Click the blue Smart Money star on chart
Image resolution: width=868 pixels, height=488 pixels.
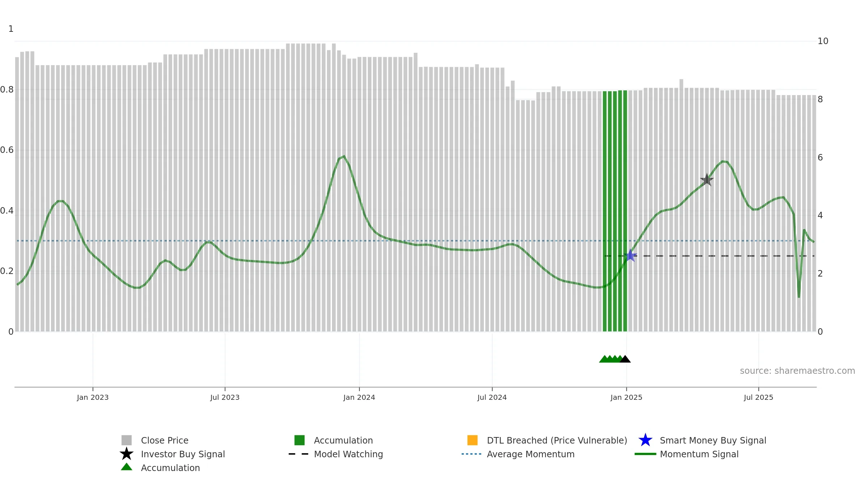(x=630, y=256)
